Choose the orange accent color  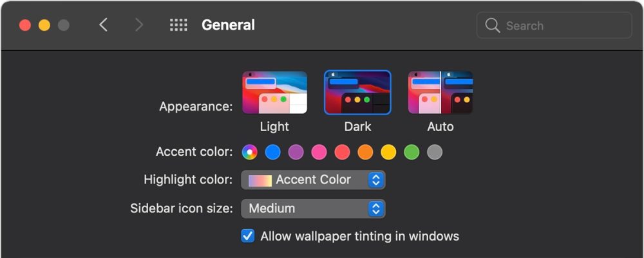(365, 152)
